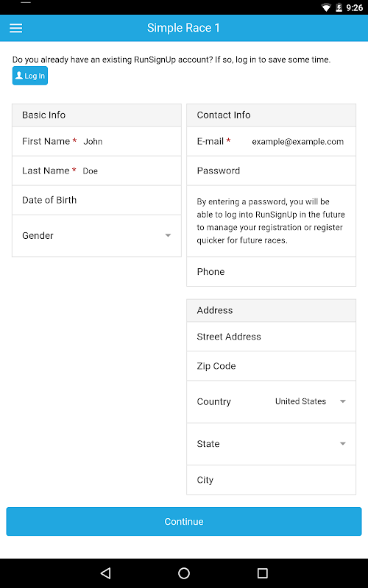Select the Password field
Image resolution: width=368 pixels, height=588 pixels.
coord(271,171)
